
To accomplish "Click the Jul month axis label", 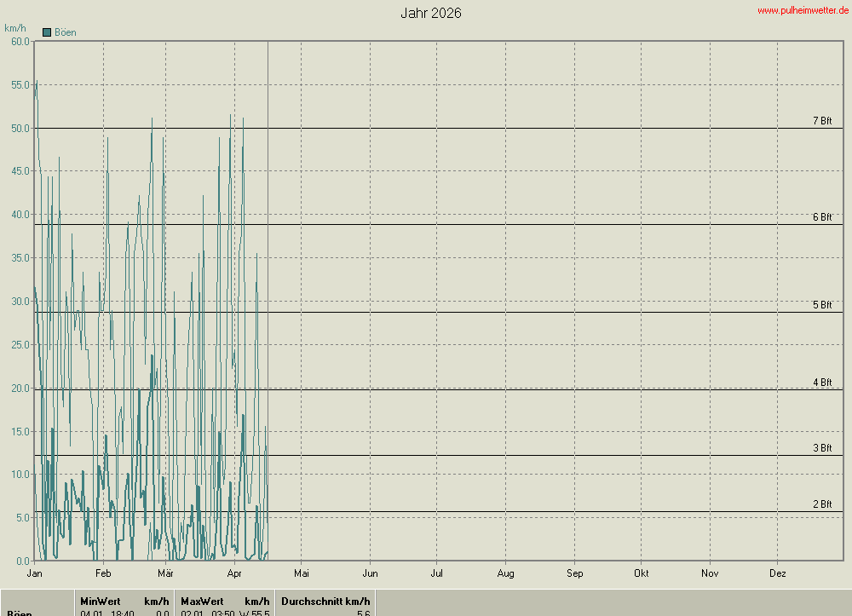I will (x=437, y=573).
